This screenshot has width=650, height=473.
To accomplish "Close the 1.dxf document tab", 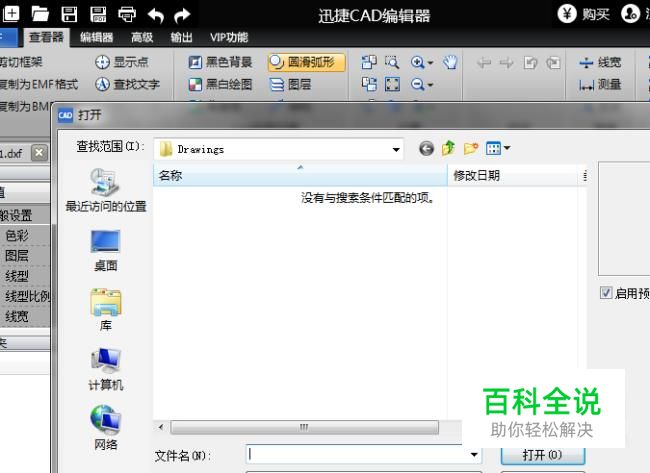I will point(39,153).
